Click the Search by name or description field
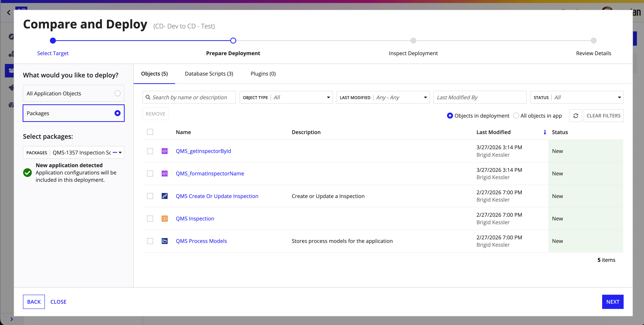Image resolution: width=644 pixels, height=325 pixels. point(189,97)
